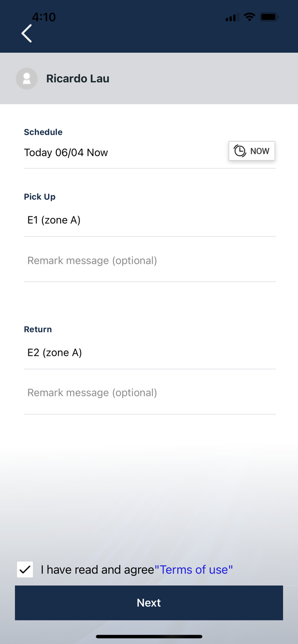Uncheck the Terms of use agreement checkbox
Image resolution: width=298 pixels, height=644 pixels.
[25, 569]
